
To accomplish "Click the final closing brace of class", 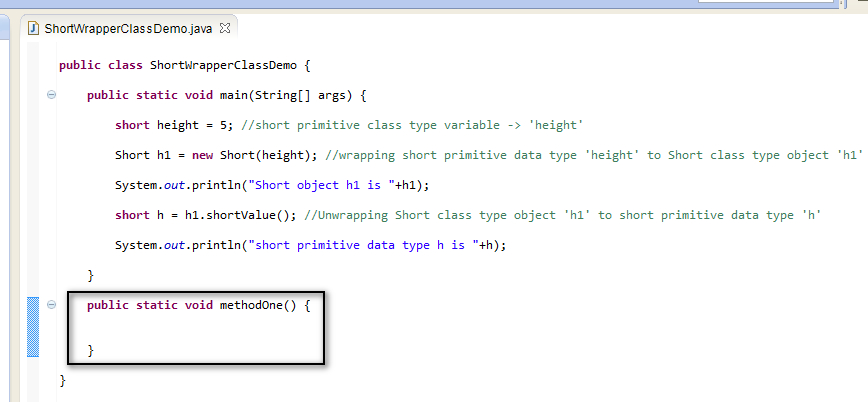I will point(63,380).
